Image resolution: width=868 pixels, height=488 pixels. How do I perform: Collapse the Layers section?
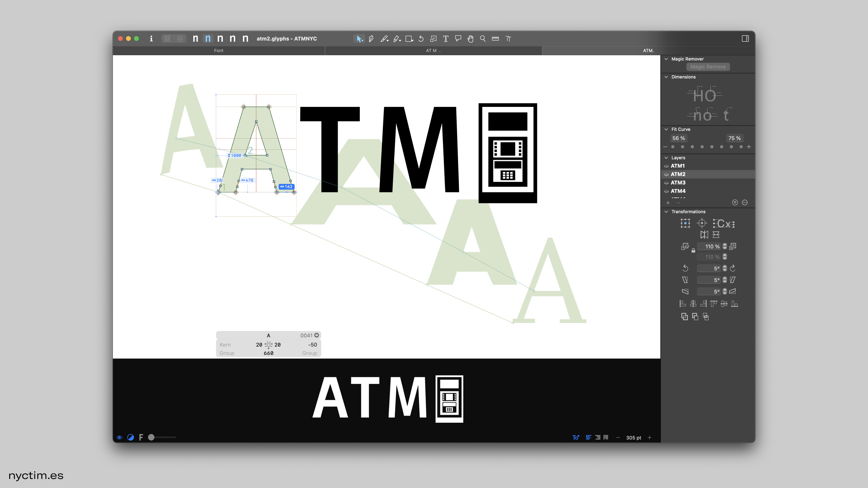click(666, 158)
